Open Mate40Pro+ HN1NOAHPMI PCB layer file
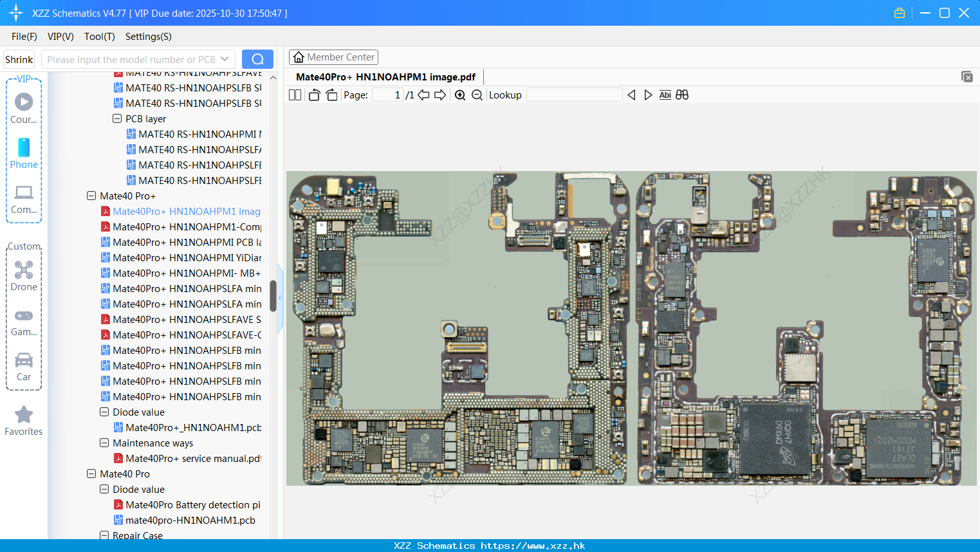 pos(181,242)
